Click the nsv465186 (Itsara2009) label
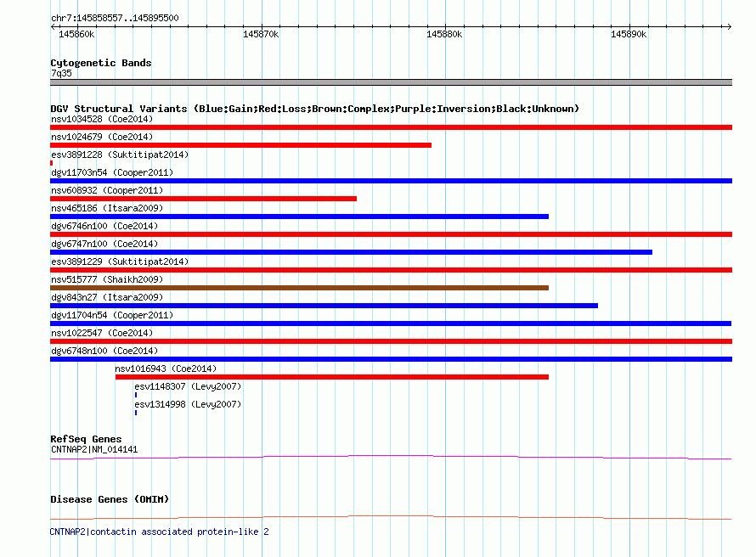Image resolution: width=756 pixels, height=557 pixels. click(x=107, y=208)
